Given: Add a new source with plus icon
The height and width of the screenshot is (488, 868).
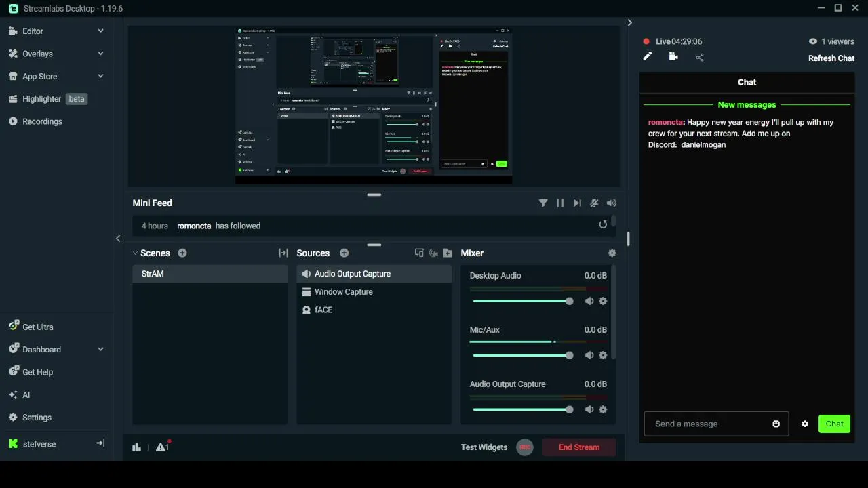Looking at the screenshot, I should (x=344, y=253).
